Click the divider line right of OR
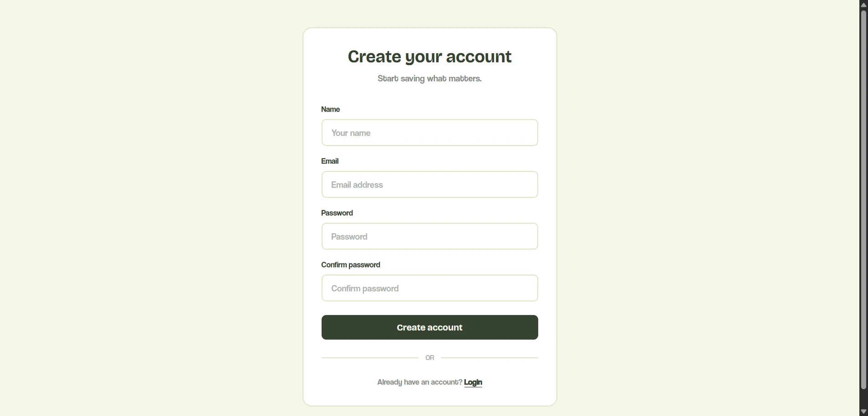 tap(490, 358)
